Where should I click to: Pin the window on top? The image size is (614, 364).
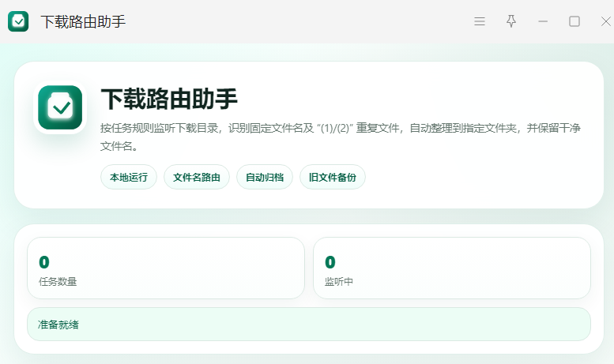[511, 21]
